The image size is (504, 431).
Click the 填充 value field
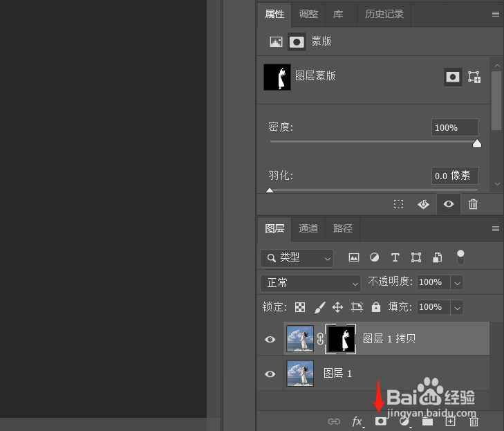point(433,307)
